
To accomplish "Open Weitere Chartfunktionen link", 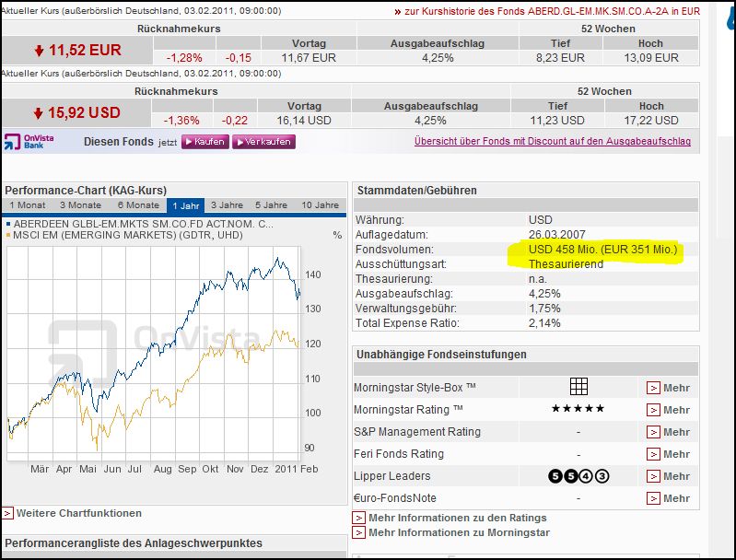I will pyautogui.click(x=79, y=513).
